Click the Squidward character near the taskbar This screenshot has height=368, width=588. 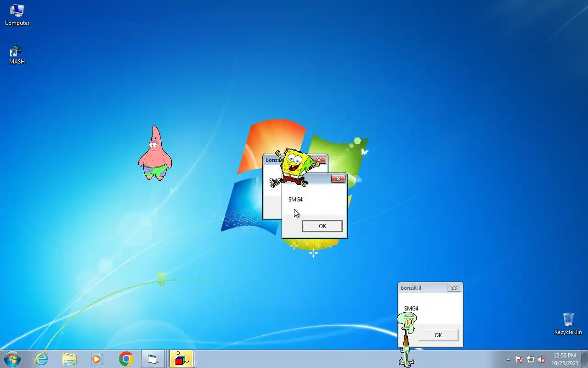(x=407, y=339)
